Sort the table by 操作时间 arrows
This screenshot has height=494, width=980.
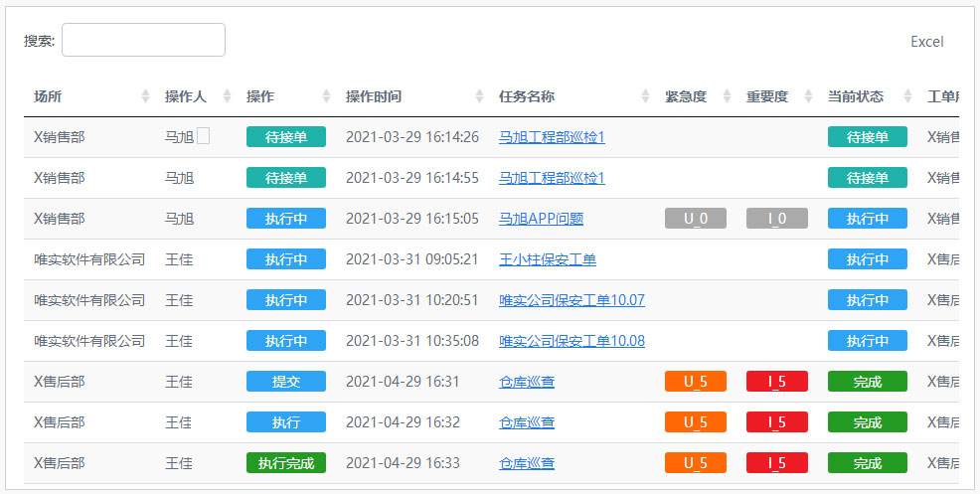[x=480, y=96]
